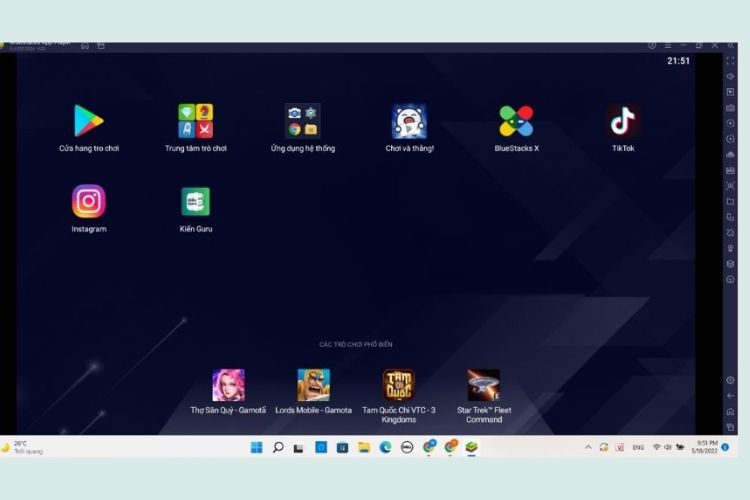Open the BlueStacks X app

pyautogui.click(x=516, y=121)
